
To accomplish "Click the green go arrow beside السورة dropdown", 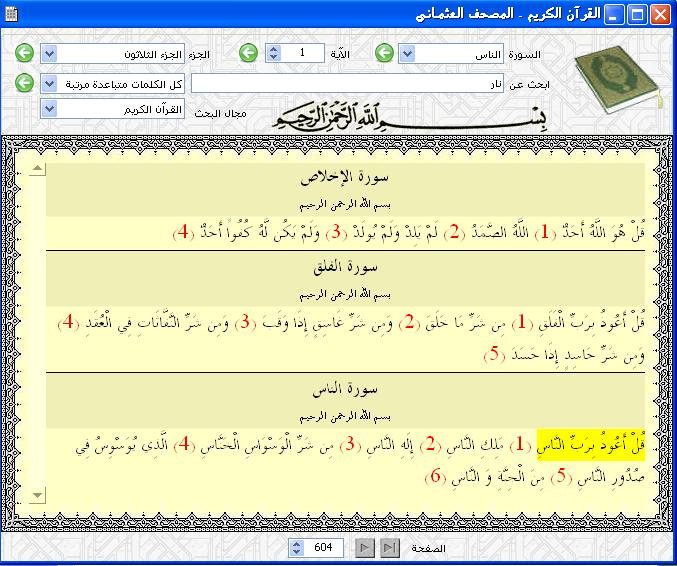I will 384,53.
